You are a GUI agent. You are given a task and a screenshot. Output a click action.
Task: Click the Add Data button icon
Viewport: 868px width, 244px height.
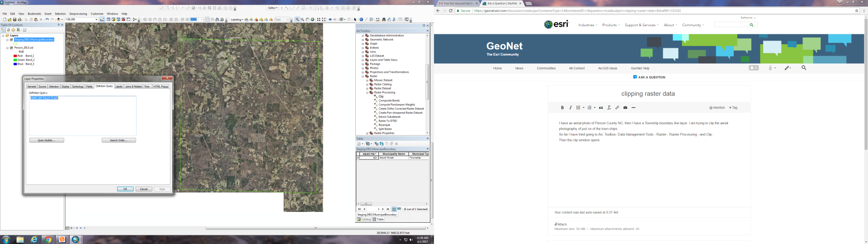pyautogui.click(x=58, y=19)
